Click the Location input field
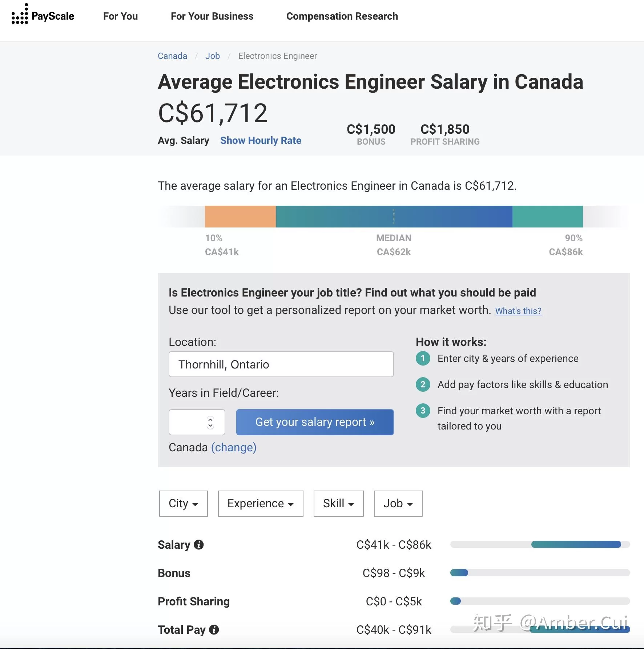Viewport: 644px width, 649px height. coord(281,364)
